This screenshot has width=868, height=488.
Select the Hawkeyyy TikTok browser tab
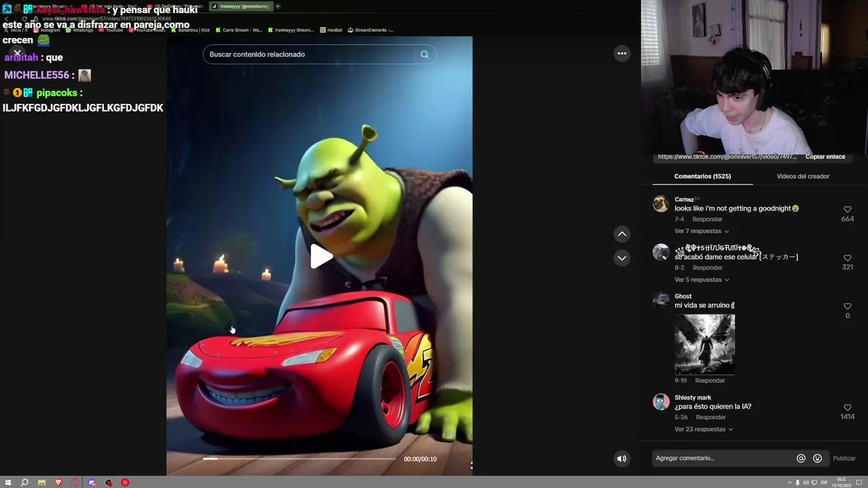click(x=241, y=6)
